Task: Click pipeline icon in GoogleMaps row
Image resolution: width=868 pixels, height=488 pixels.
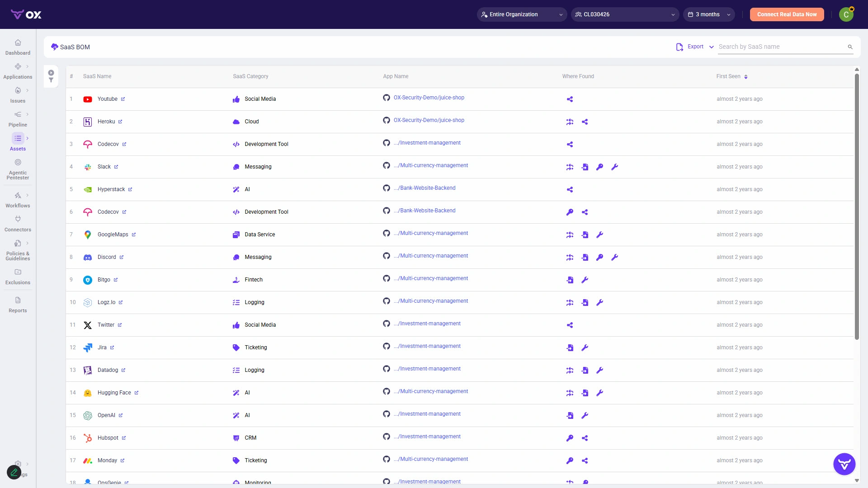Action: (x=570, y=235)
